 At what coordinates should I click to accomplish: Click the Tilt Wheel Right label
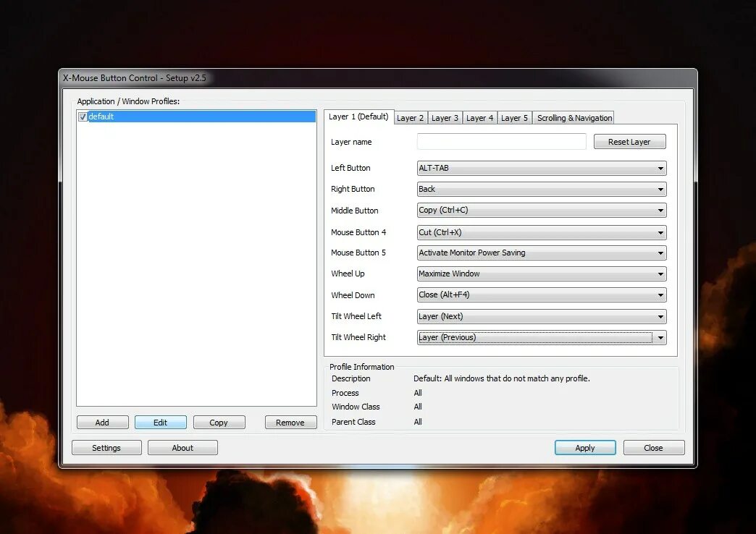(x=358, y=337)
